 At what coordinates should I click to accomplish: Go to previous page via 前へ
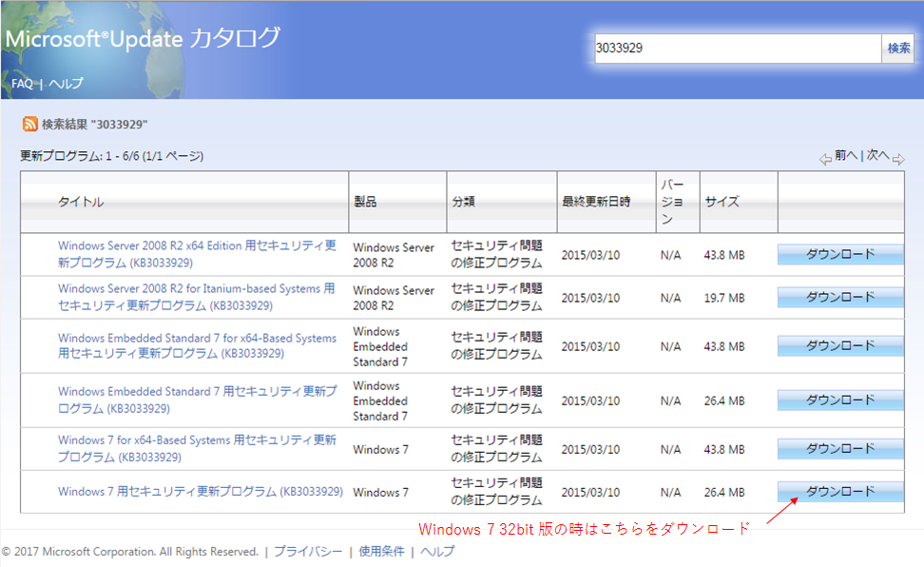[846, 155]
